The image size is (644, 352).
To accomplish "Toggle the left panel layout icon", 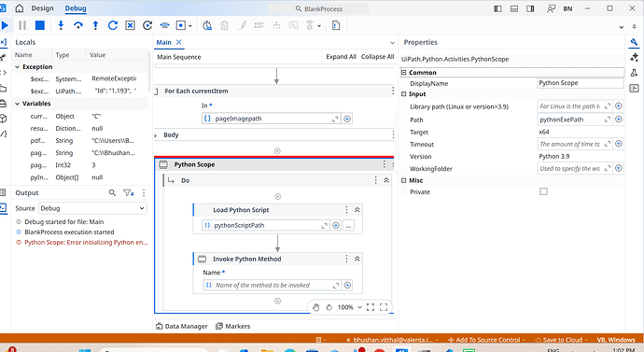I will (x=497, y=8).
